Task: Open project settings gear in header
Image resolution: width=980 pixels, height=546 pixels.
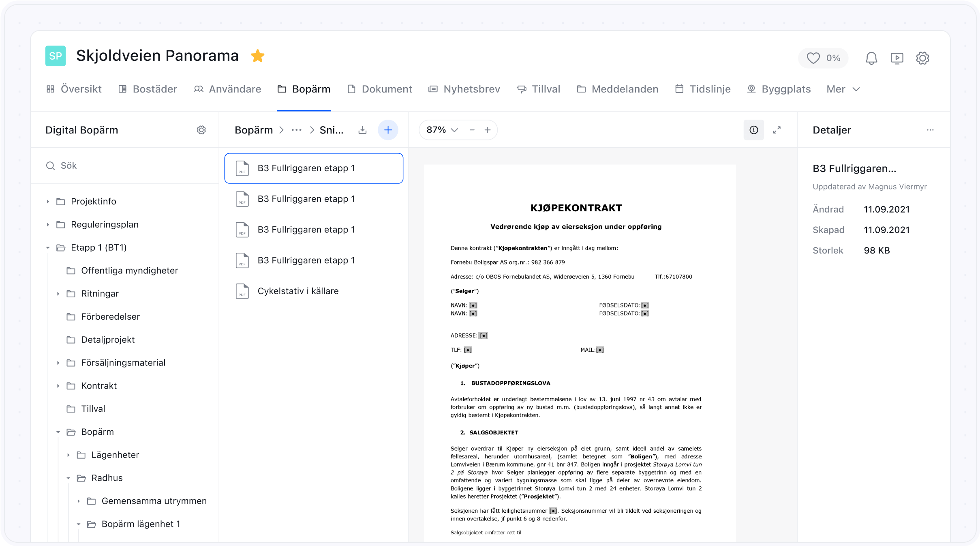Action: 922,58
